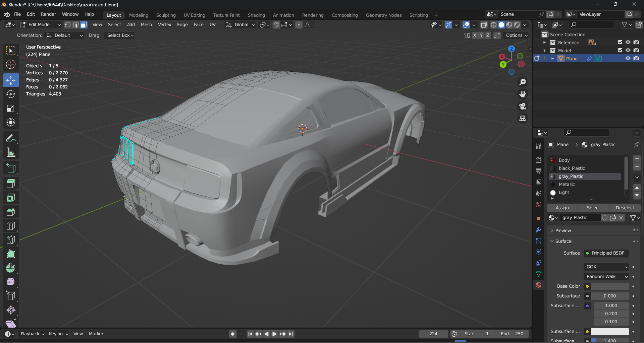The image size is (644, 343).
Task: Open the Render properties tab
Action: [x=538, y=160]
